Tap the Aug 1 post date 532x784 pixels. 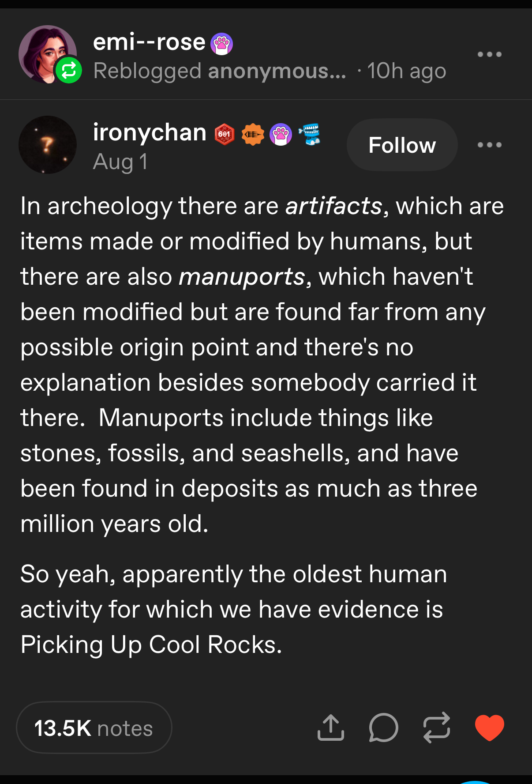120,162
